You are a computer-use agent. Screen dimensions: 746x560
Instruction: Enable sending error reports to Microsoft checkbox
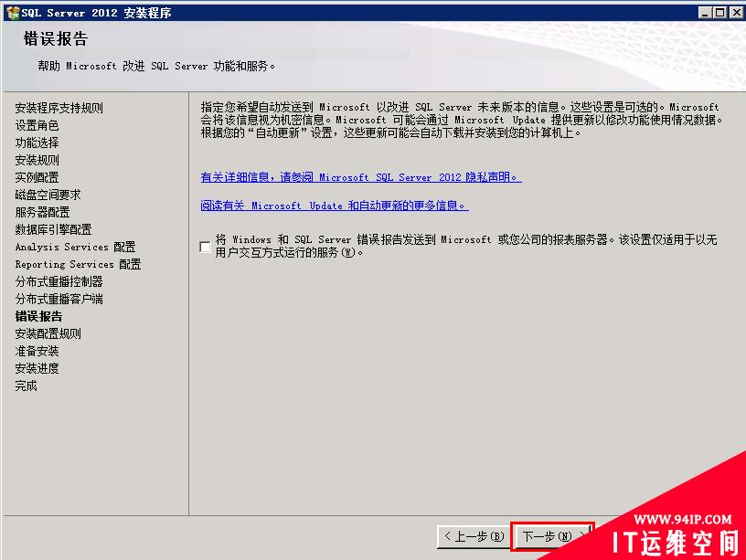point(205,247)
